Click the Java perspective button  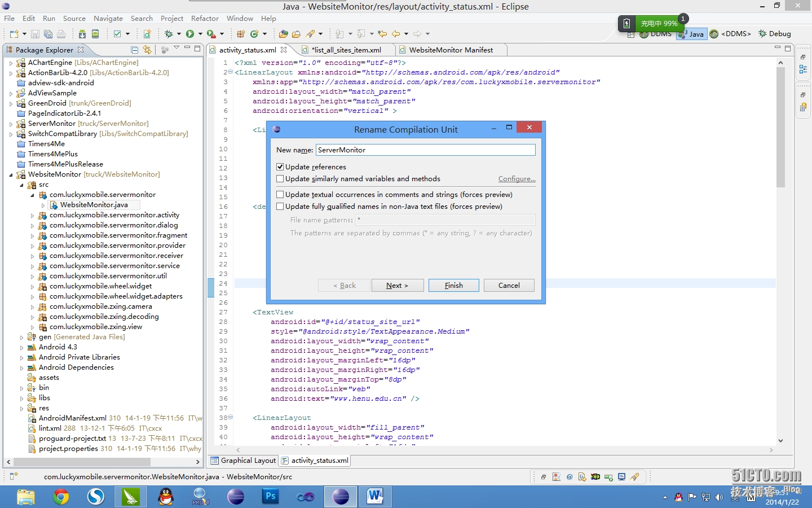(x=692, y=34)
